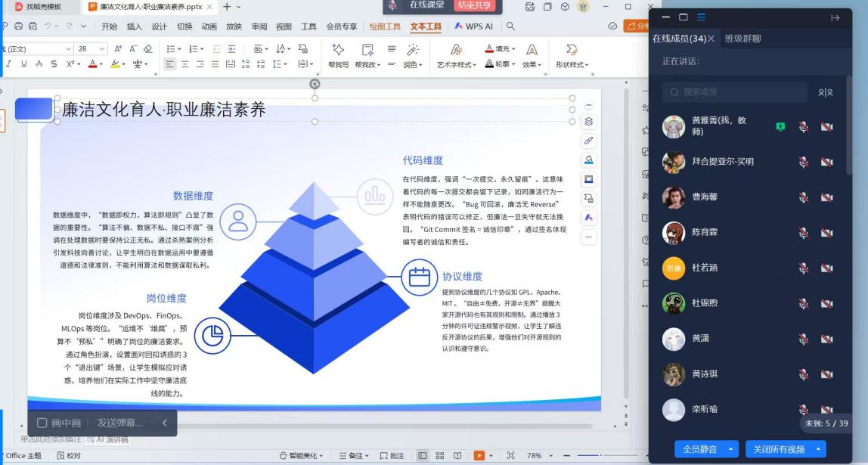868x465 pixels.
Task: Click the muted microphone icon for 曹海馨
Action: pos(803,197)
